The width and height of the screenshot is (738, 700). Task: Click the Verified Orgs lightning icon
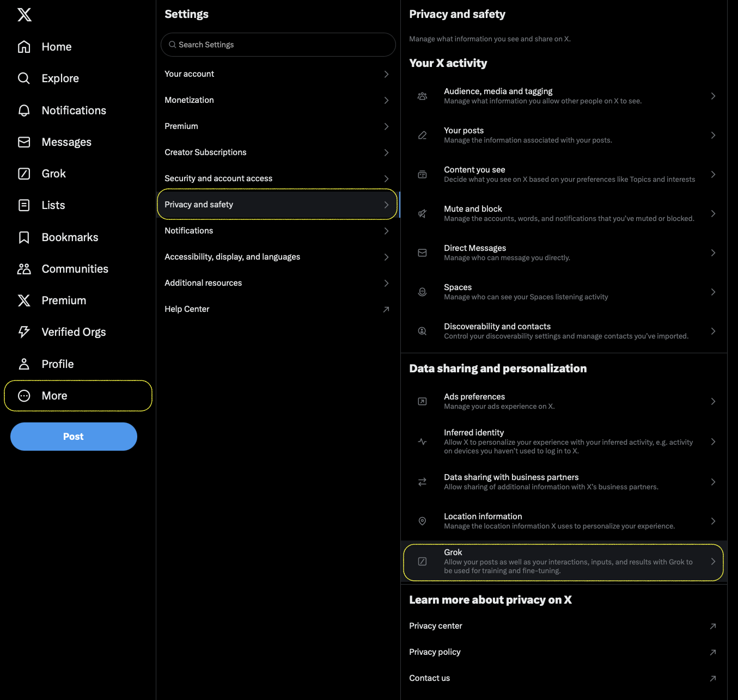[x=24, y=332]
